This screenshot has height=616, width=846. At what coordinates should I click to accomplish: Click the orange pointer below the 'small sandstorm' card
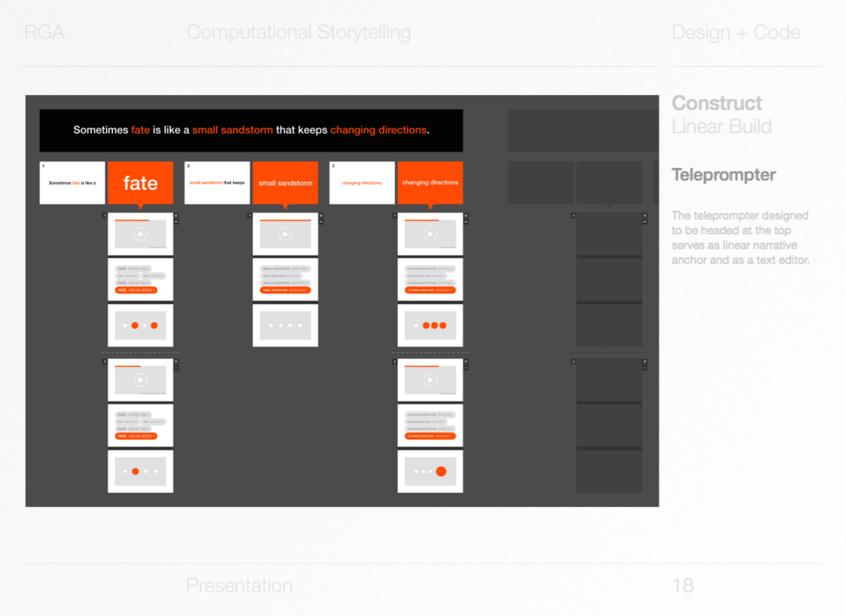[286, 206]
